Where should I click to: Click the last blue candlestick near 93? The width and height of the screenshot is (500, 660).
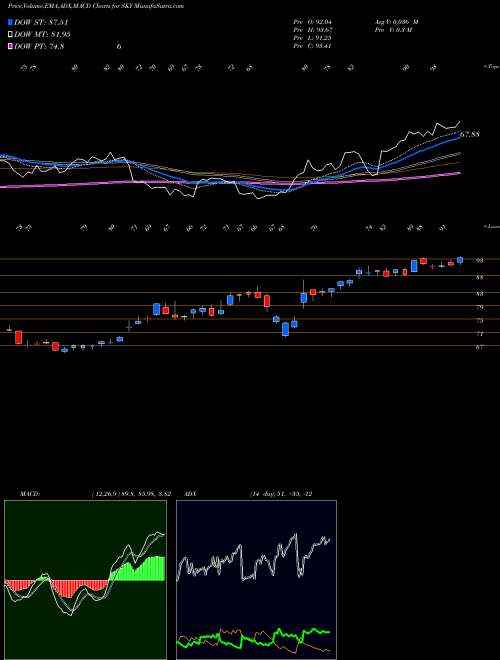point(460,261)
